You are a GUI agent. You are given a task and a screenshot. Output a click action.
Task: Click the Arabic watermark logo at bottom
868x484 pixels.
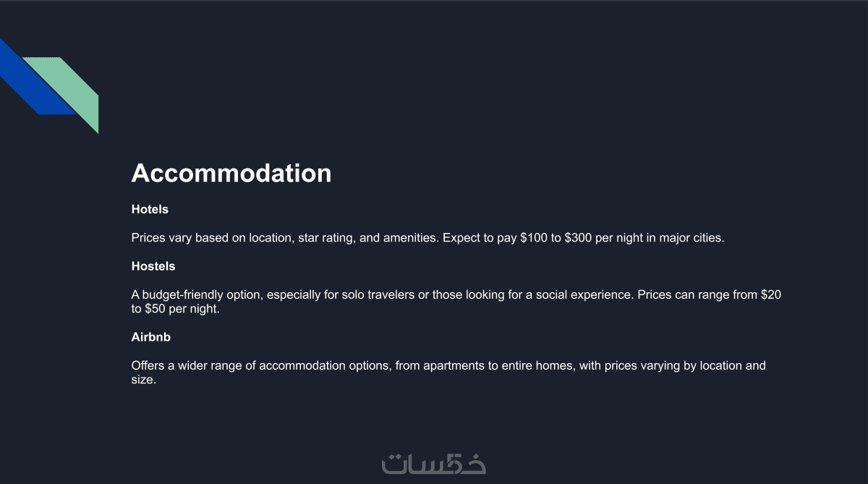click(433, 463)
